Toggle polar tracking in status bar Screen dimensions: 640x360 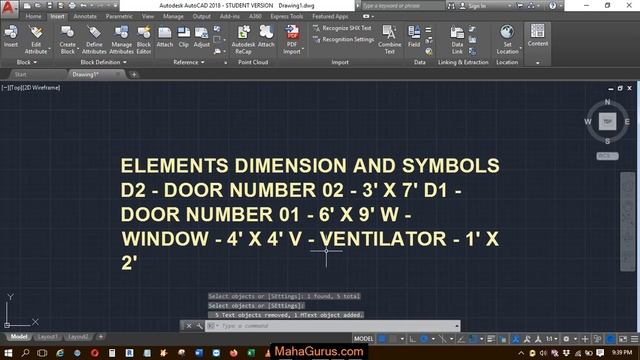pos(424,339)
